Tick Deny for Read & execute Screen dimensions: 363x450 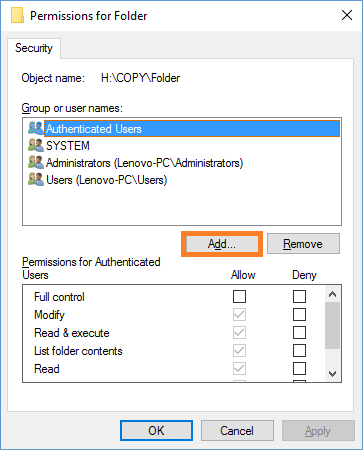[x=299, y=332]
